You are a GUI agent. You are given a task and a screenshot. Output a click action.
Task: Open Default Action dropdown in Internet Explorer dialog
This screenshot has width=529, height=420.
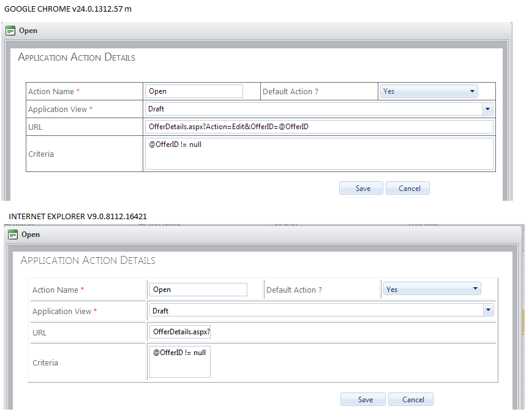click(432, 289)
